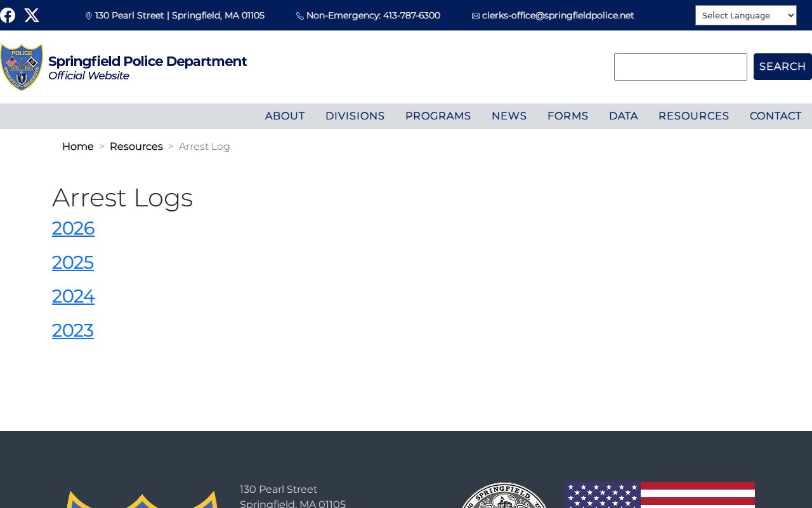Open the Select Language dropdown
This screenshot has height=508, width=812.
pos(746,15)
